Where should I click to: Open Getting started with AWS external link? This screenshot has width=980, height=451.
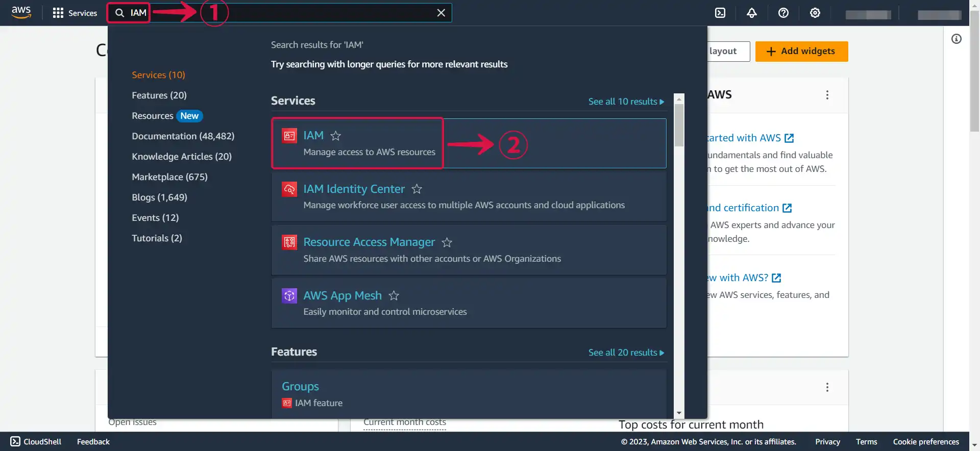pos(750,138)
